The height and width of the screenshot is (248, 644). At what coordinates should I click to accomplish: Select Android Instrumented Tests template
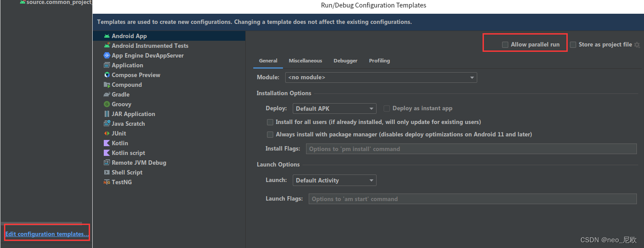[169, 46]
